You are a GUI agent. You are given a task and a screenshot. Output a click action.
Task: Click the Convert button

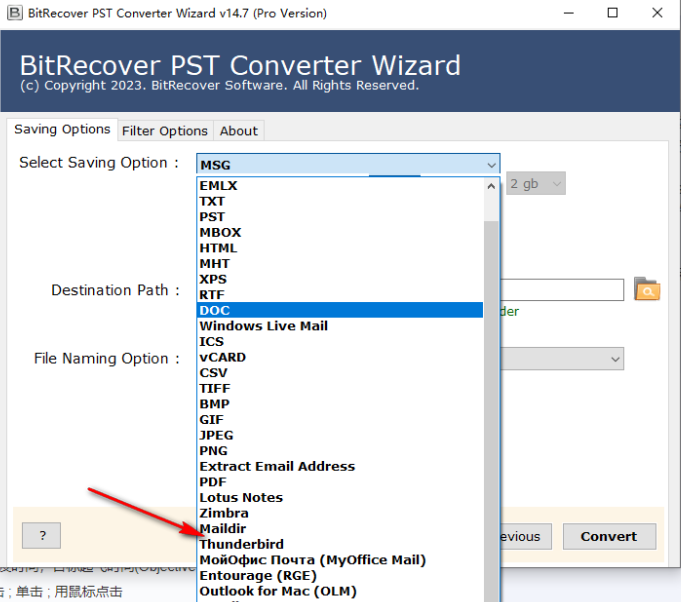[609, 536]
